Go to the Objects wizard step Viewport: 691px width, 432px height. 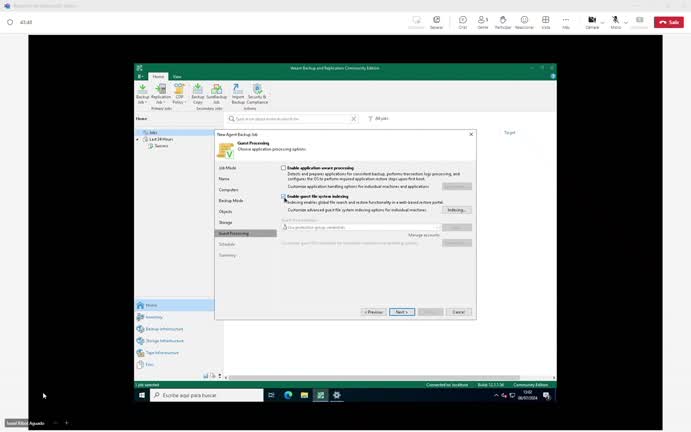pyautogui.click(x=225, y=212)
